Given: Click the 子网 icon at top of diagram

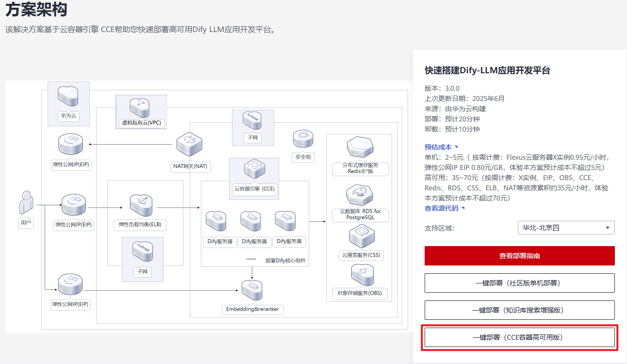Looking at the screenshot, I should pos(253,121).
